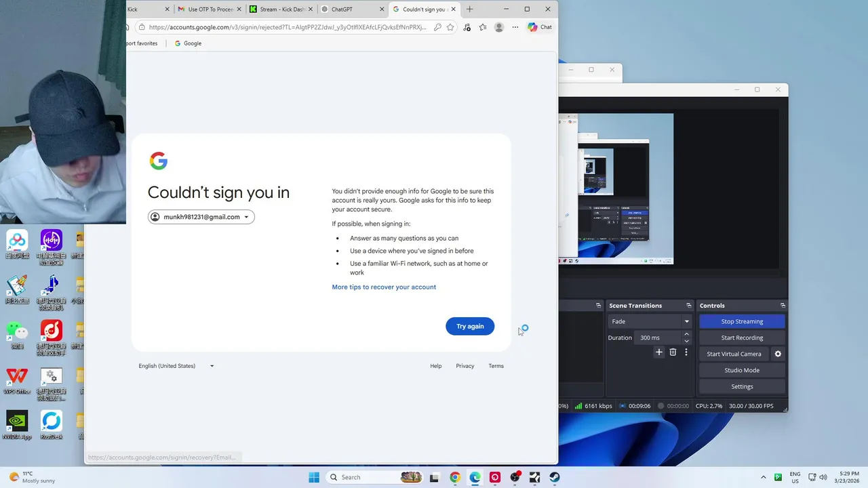Image resolution: width=868 pixels, height=488 pixels.
Task: Click Start Recording in OBS
Action: pyautogui.click(x=742, y=338)
